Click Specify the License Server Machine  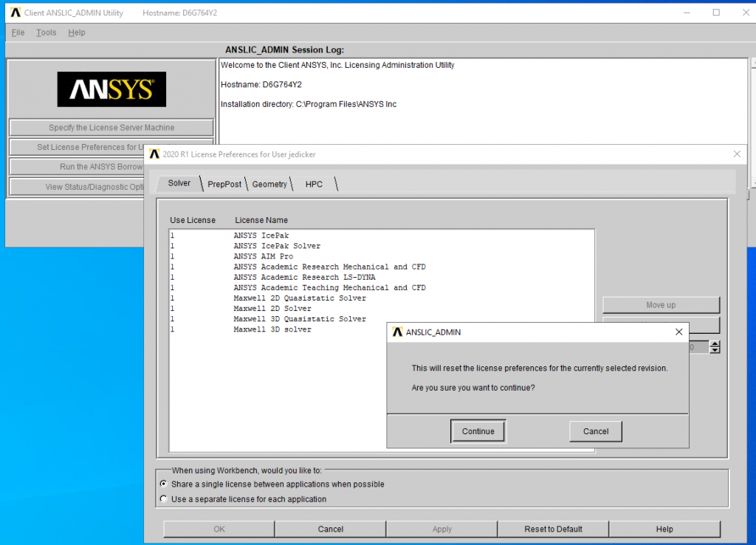pos(111,127)
